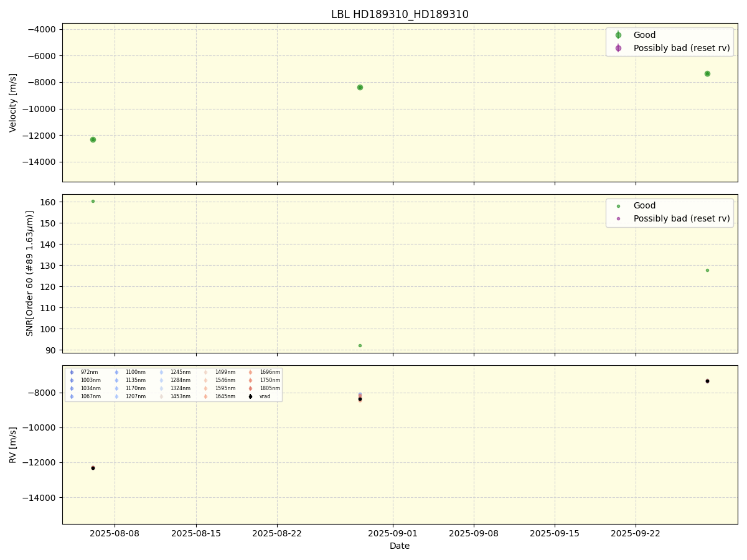Click green marker icon in SNR legend
This screenshot has height=560, width=747.
coord(618,206)
